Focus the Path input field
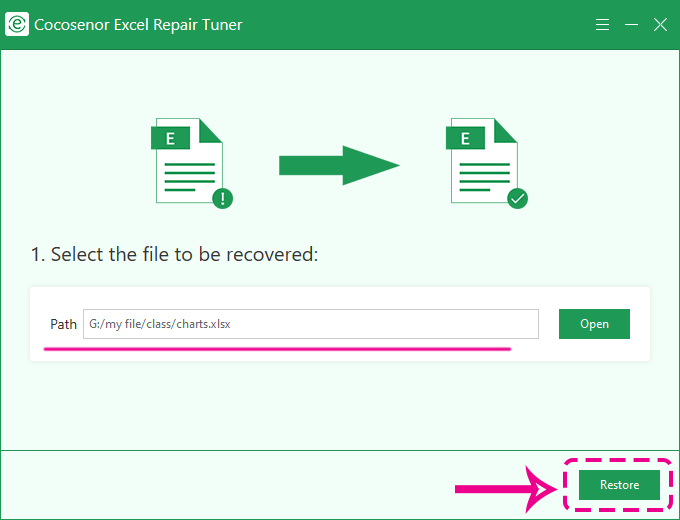Viewport: 680px width, 520px height. (x=311, y=324)
